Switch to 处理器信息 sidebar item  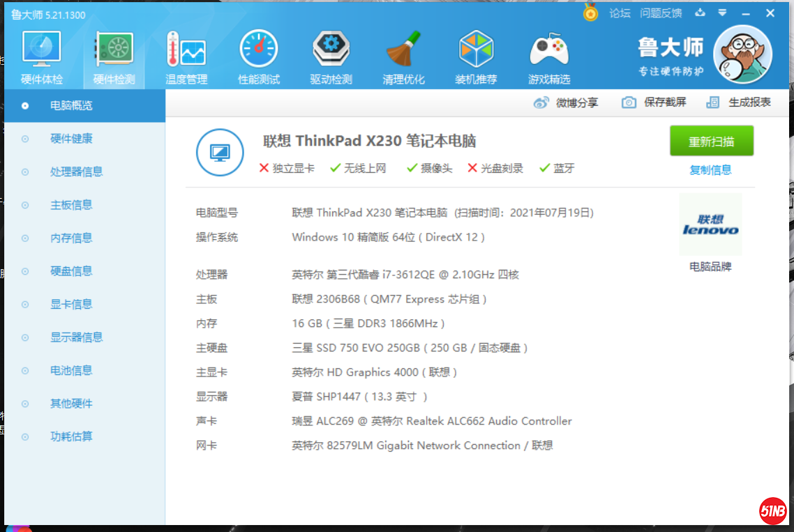(76, 172)
